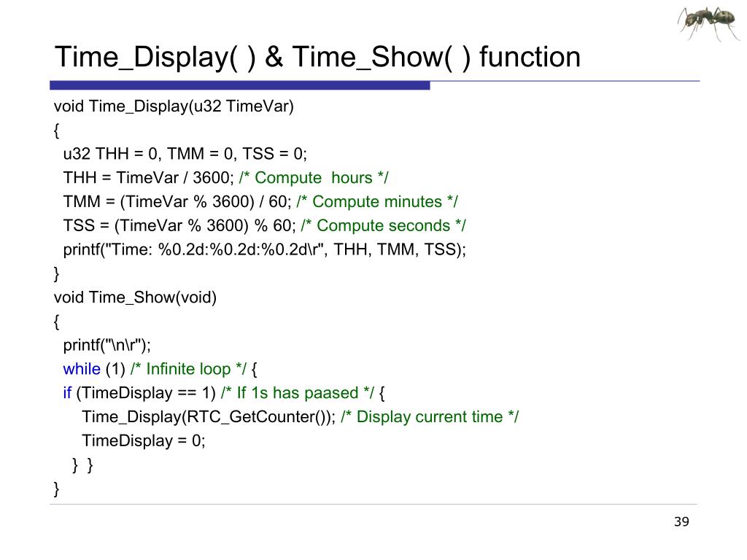Click the code 'TSS = (TimeVar % 3600) % 60;'
The width and height of the screenshot is (747, 560).
click(x=179, y=226)
